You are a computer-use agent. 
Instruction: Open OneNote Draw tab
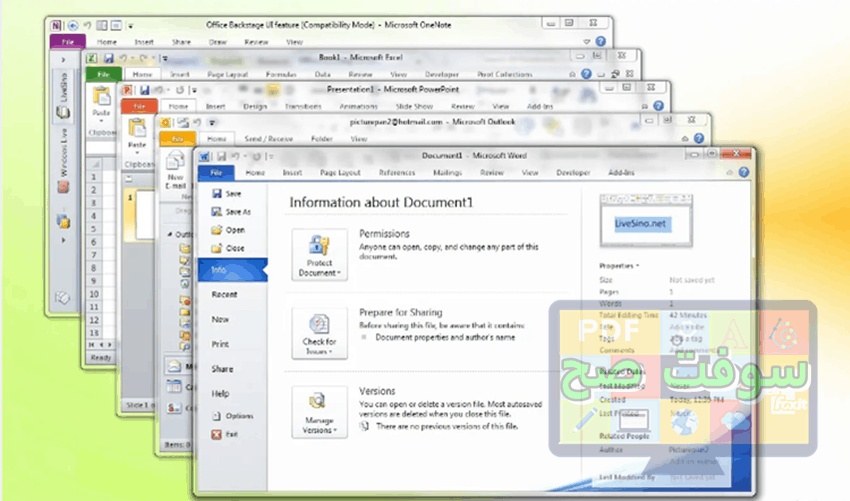[217, 42]
